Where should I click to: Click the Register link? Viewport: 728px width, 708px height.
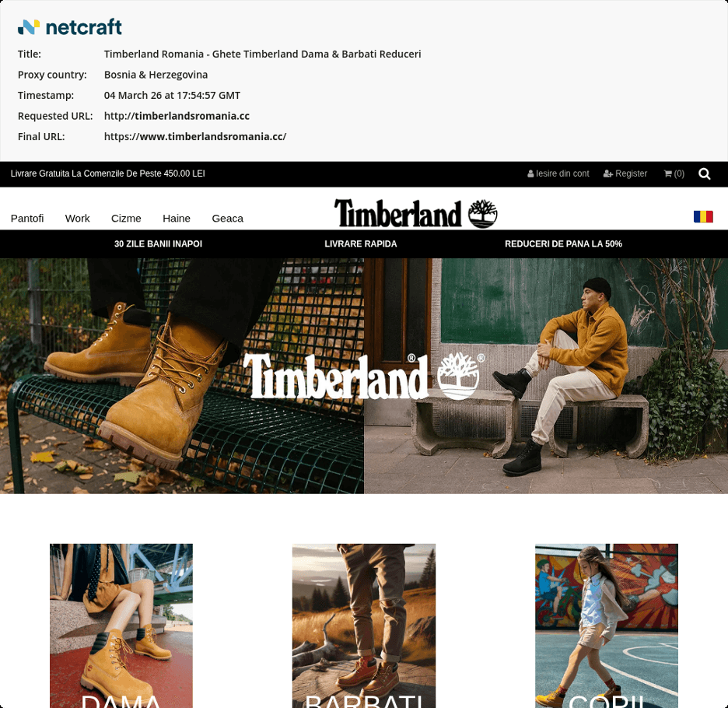[x=631, y=173]
